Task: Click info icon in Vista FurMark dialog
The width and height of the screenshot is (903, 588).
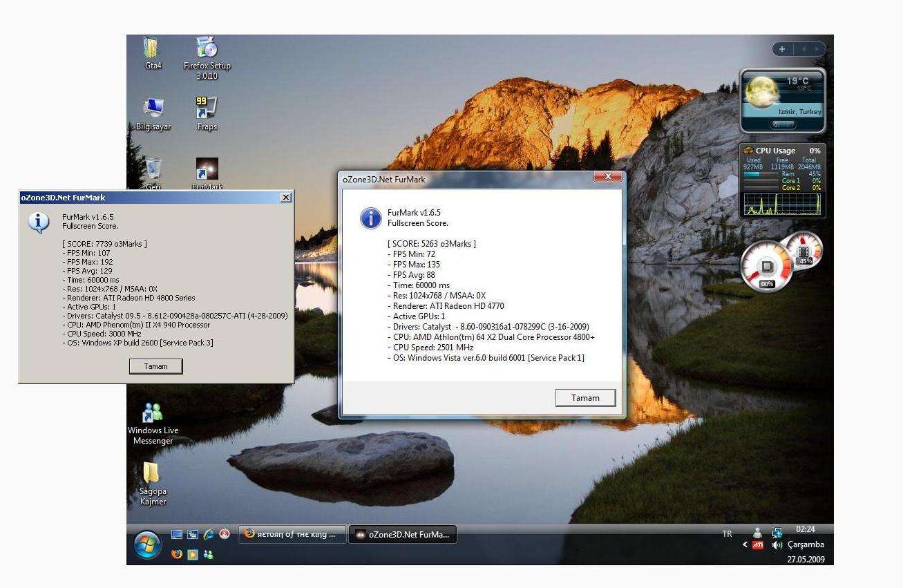Action: point(371,218)
